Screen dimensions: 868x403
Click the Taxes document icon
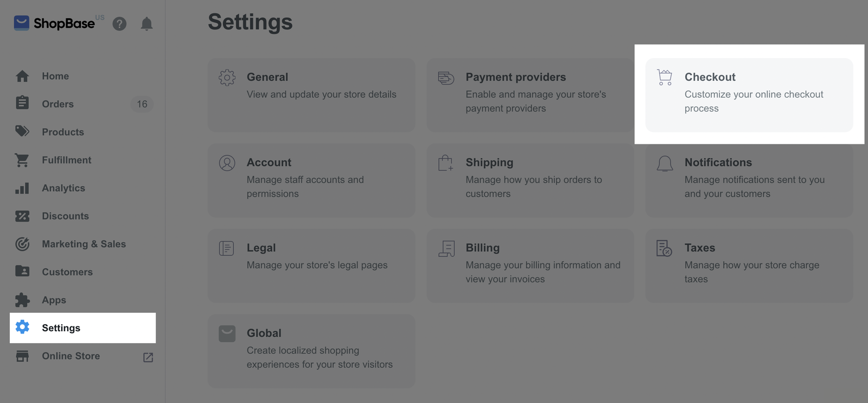664,248
